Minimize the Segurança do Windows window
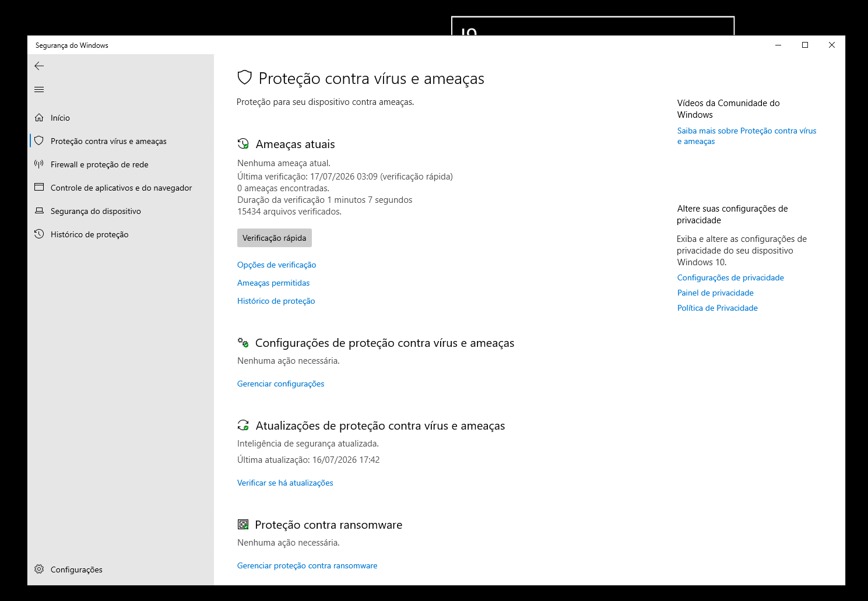Viewport: 868px width, 601px height. coord(778,45)
